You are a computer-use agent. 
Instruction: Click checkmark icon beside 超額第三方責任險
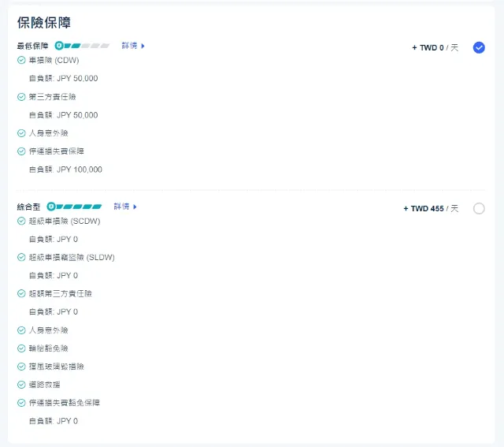(21, 293)
